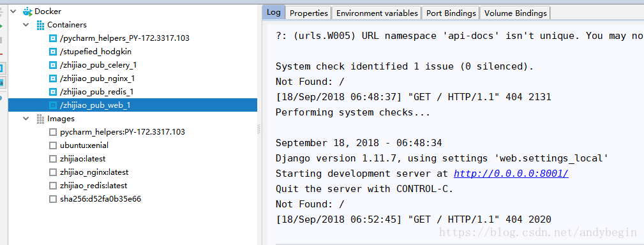Open the Port Bindings tab
The image size is (644, 245).
(x=451, y=13)
